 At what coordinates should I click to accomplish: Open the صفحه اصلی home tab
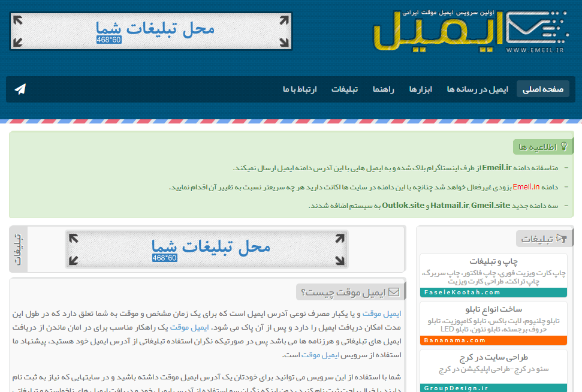click(x=542, y=88)
